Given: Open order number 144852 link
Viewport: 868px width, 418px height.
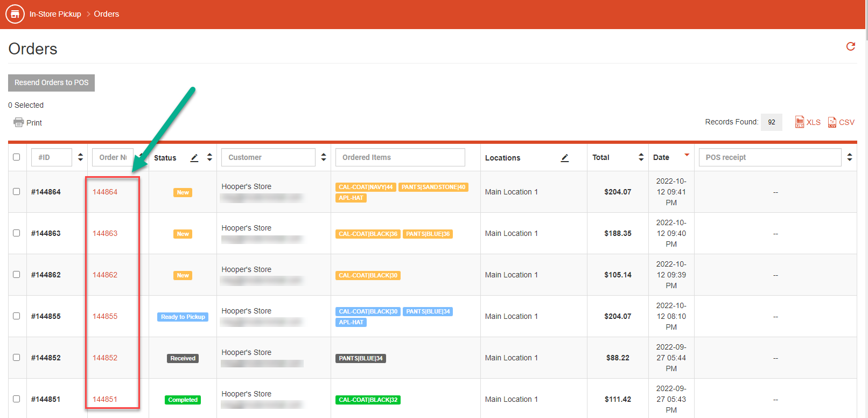Looking at the screenshot, I should (x=105, y=358).
